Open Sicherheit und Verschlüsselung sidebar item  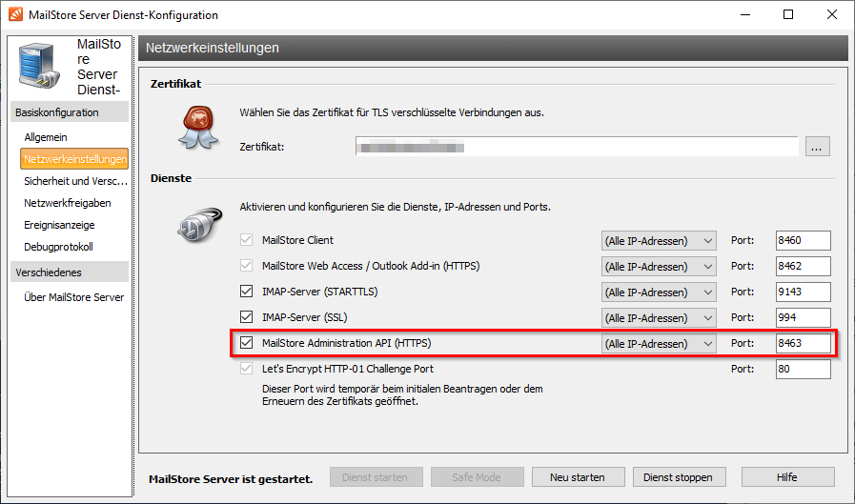tap(75, 181)
